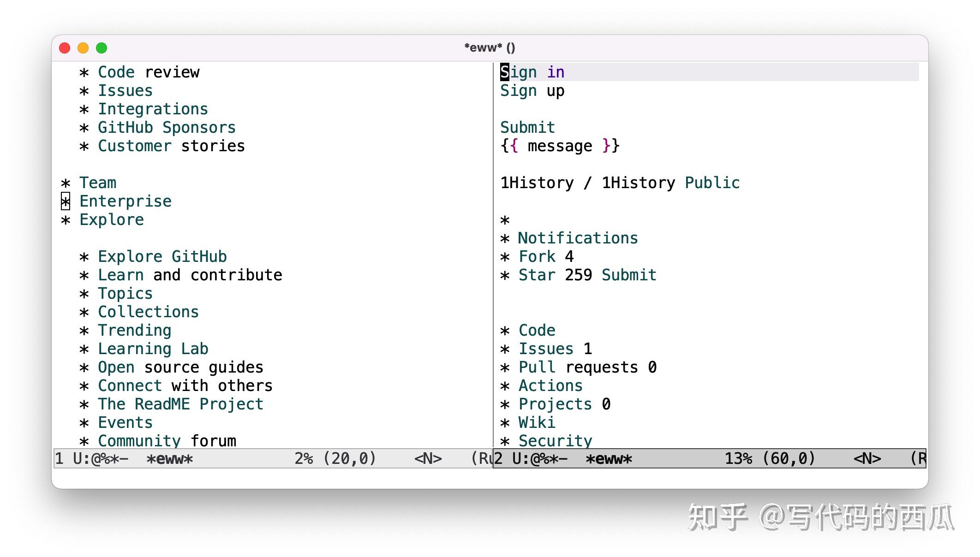The height and width of the screenshot is (557, 980).
Task: Click the Sign up link
Action: tap(532, 91)
